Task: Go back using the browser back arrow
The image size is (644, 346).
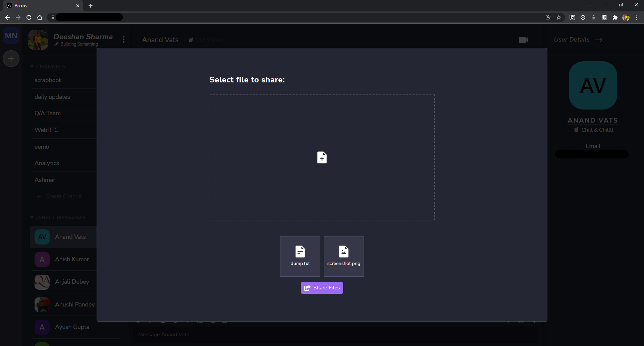Action: pyautogui.click(x=7, y=17)
